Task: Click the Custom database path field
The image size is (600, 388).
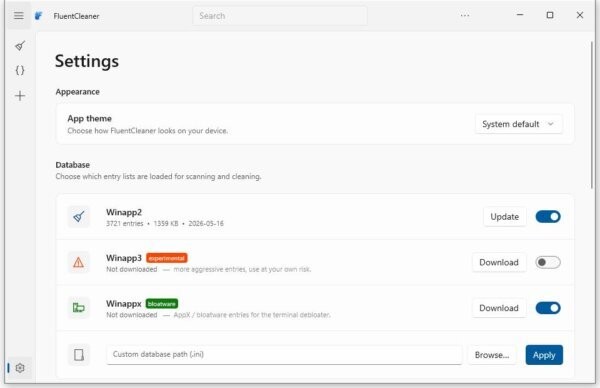Action: pos(284,355)
